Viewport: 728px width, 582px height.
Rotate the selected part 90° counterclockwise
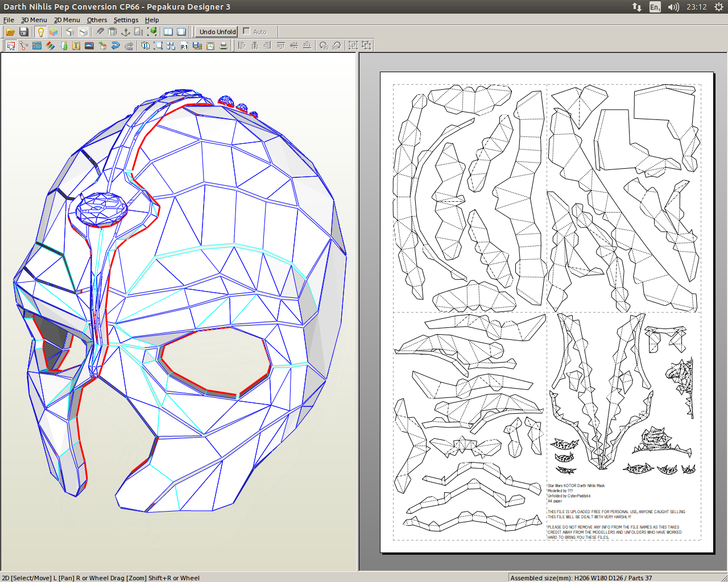pyautogui.click(x=324, y=45)
